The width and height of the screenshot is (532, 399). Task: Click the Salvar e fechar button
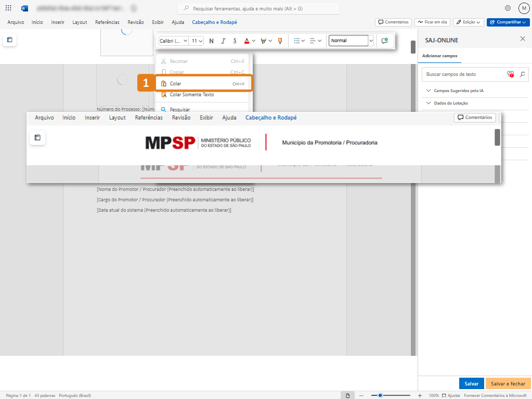pyautogui.click(x=508, y=383)
